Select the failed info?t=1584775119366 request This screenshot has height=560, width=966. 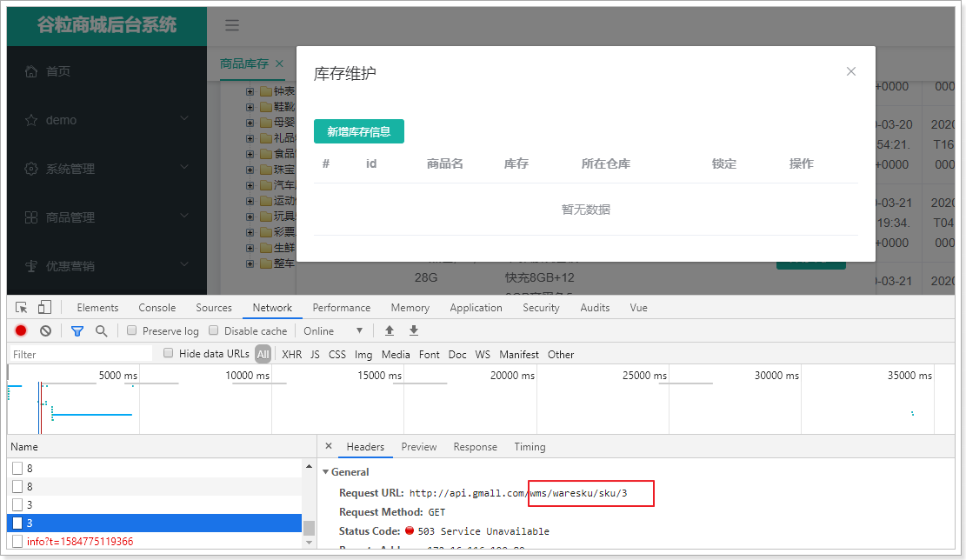tap(155, 542)
